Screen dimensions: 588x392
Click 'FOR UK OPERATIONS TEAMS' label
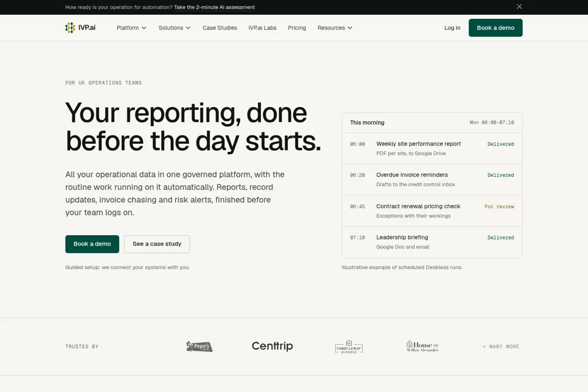[104, 83]
